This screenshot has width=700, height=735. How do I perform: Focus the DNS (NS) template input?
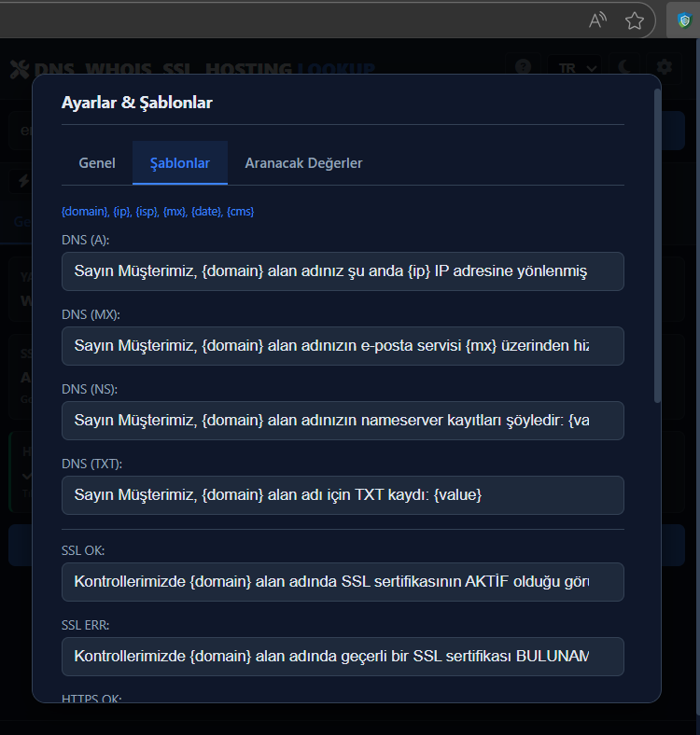click(343, 421)
